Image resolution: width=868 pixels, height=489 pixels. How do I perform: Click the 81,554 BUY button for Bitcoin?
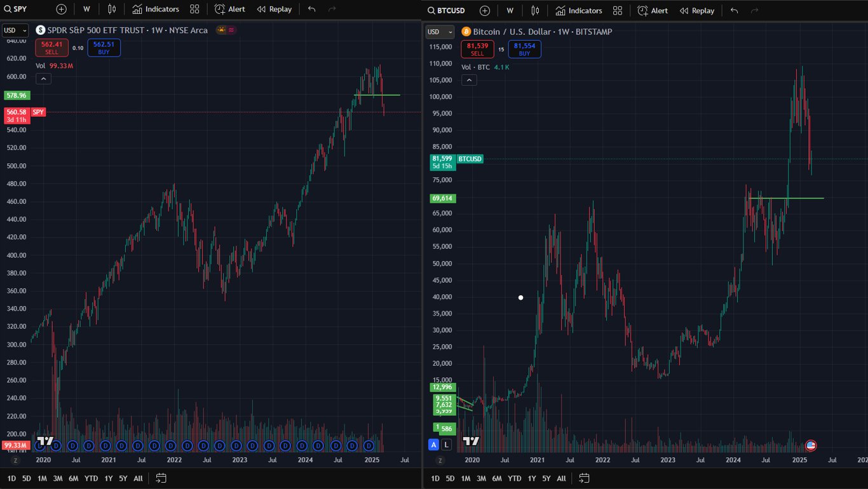pyautogui.click(x=524, y=50)
